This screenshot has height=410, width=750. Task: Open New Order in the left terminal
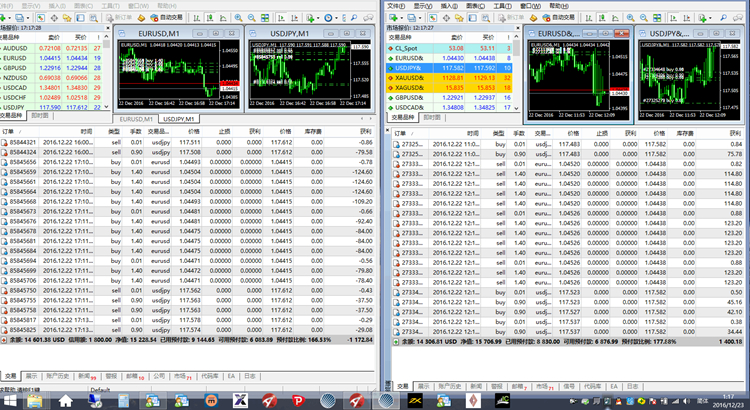tap(119, 18)
